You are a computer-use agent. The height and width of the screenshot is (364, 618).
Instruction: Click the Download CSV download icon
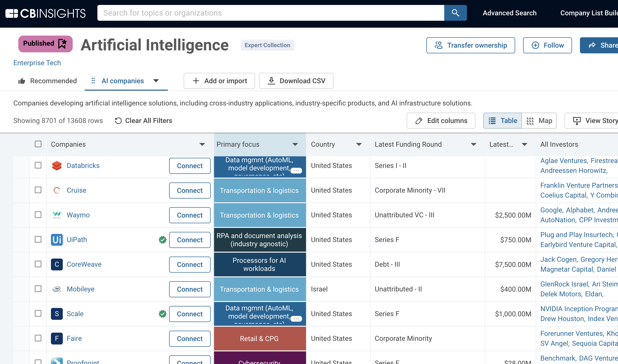[271, 81]
